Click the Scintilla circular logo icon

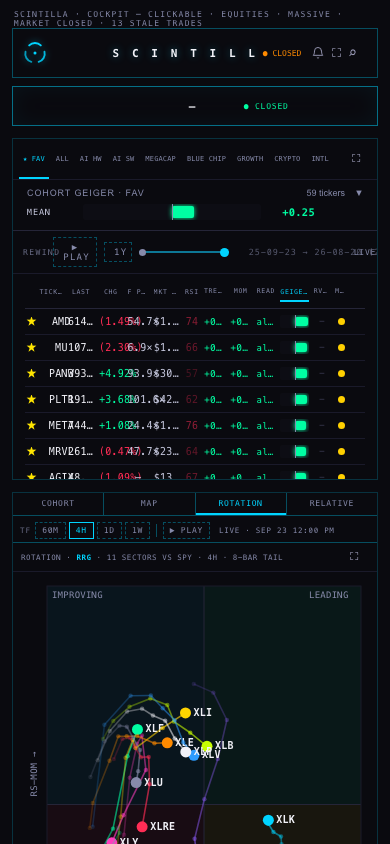click(x=35, y=53)
